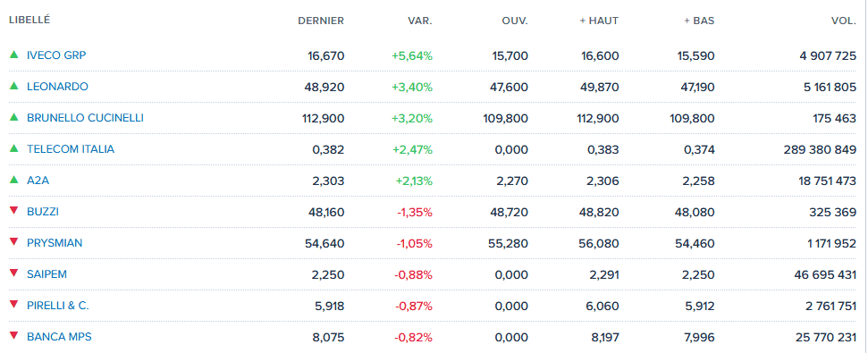Click the red down arrow beside BUZZI
Screen dimensions: 868x353
(13, 211)
